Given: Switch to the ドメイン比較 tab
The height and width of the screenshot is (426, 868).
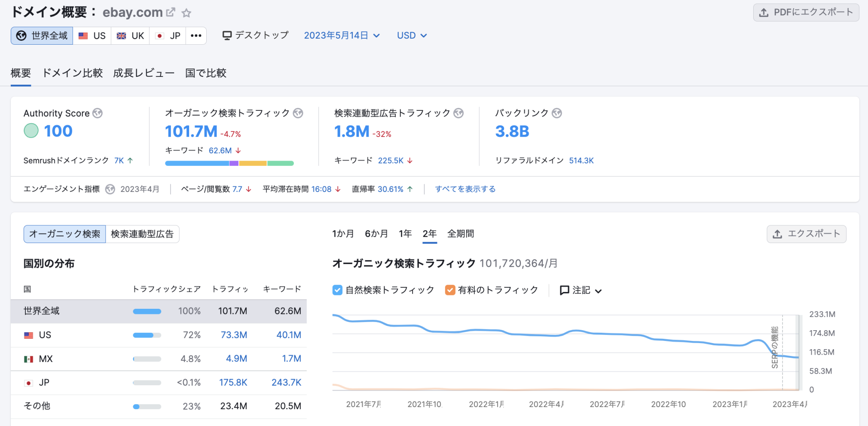Looking at the screenshot, I should [72, 73].
